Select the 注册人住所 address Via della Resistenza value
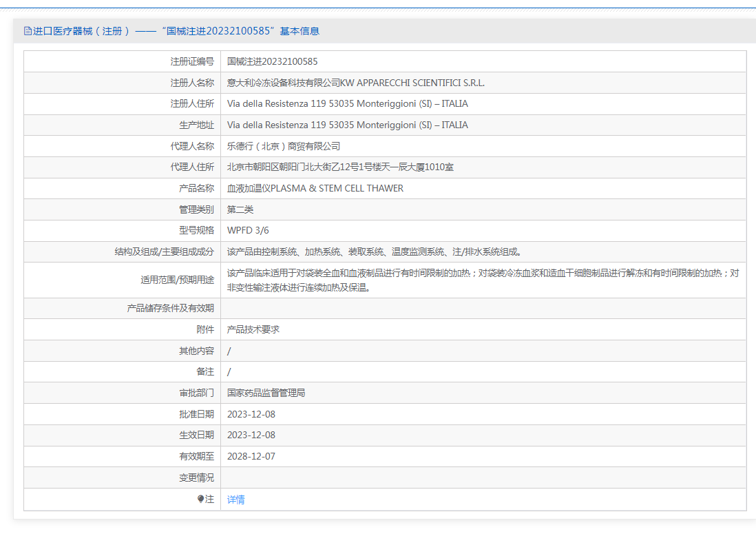The image size is (756, 534). point(348,104)
